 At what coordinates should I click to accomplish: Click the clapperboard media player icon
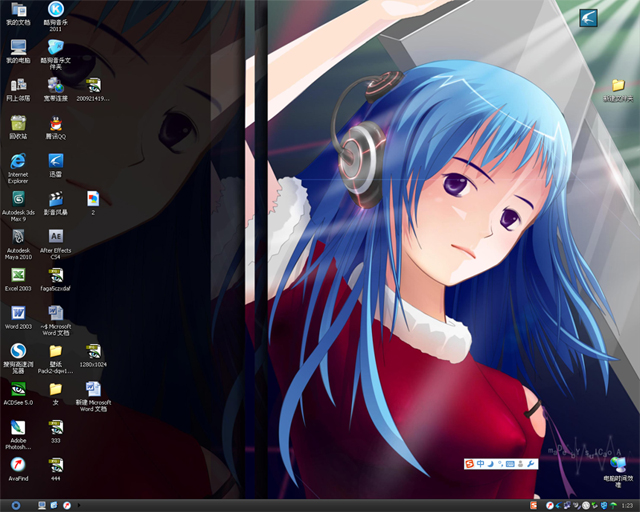click(56, 203)
